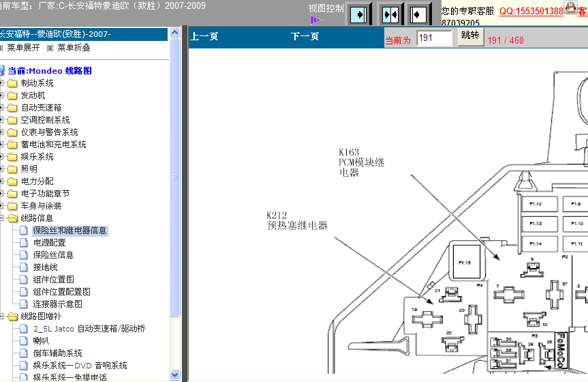Screen dimensions: 588x382
Task: Open the 电源配置 page
Action: pyautogui.click(x=50, y=243)
